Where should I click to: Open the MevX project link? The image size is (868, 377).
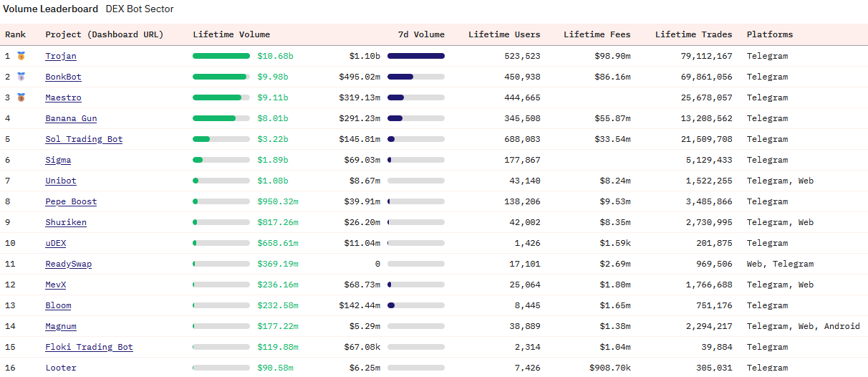coord(56,285)
